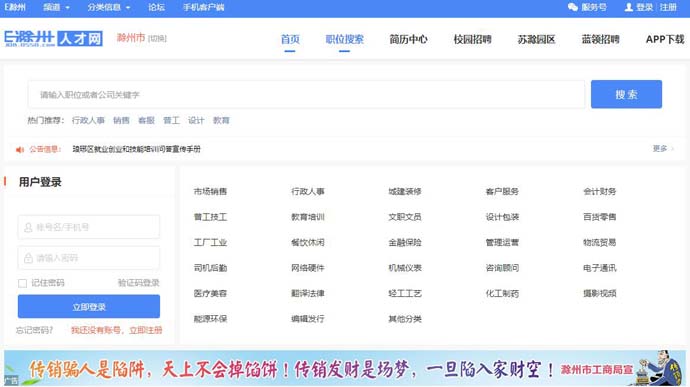This screenshot has width=690, height=387.
Task: Open the 物流贸易 category
Action: 599,243
